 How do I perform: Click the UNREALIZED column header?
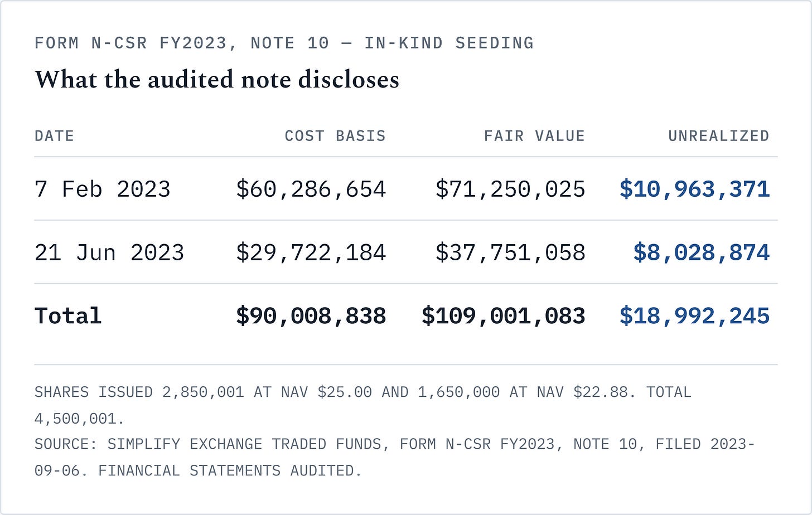coord(719,136)
